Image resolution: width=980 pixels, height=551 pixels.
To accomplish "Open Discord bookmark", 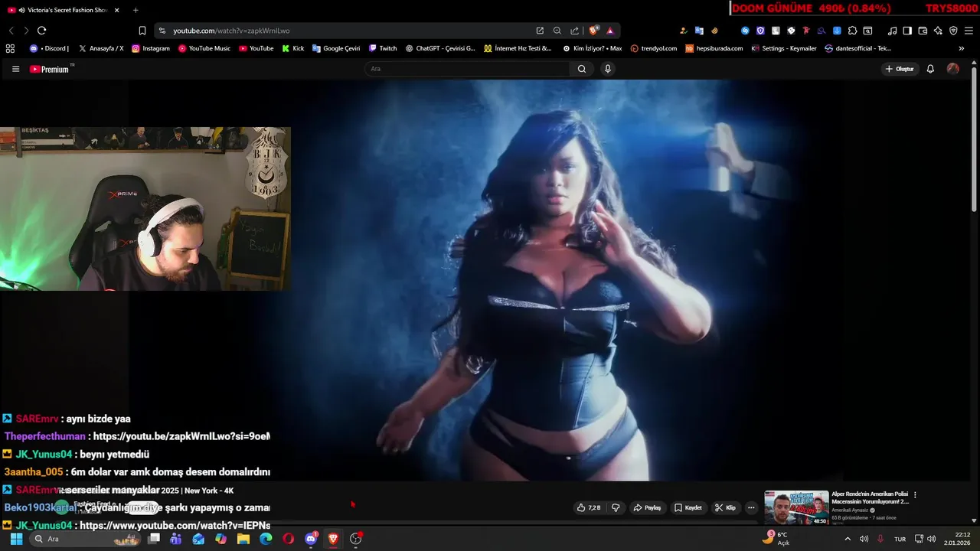I will pos(49,48).
